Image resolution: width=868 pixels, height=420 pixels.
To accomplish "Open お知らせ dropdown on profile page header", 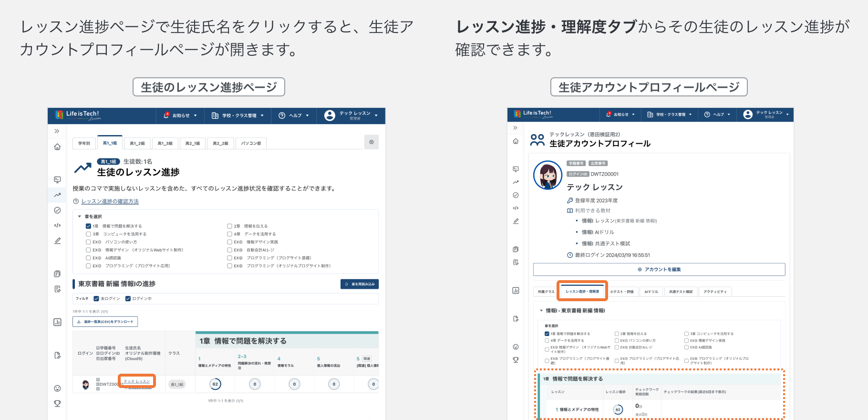I will 620,115.
